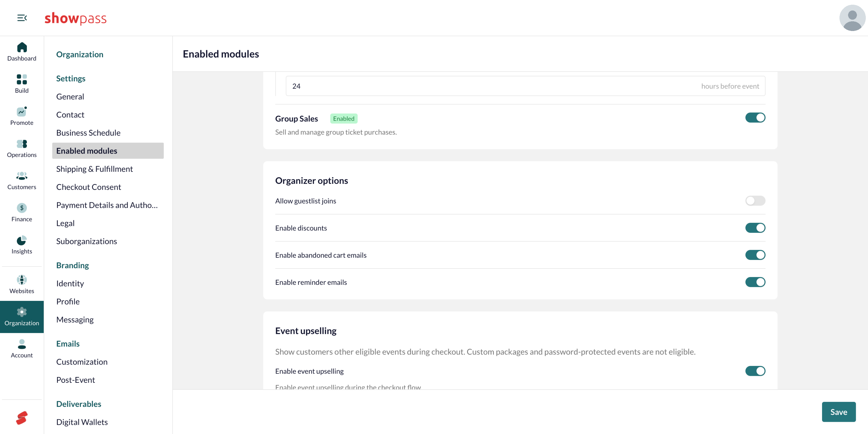Open the Dashboard section
Image resolution: width=868 pixels, height=434 pixels.
pyautogui.click(x=22, y=52)
